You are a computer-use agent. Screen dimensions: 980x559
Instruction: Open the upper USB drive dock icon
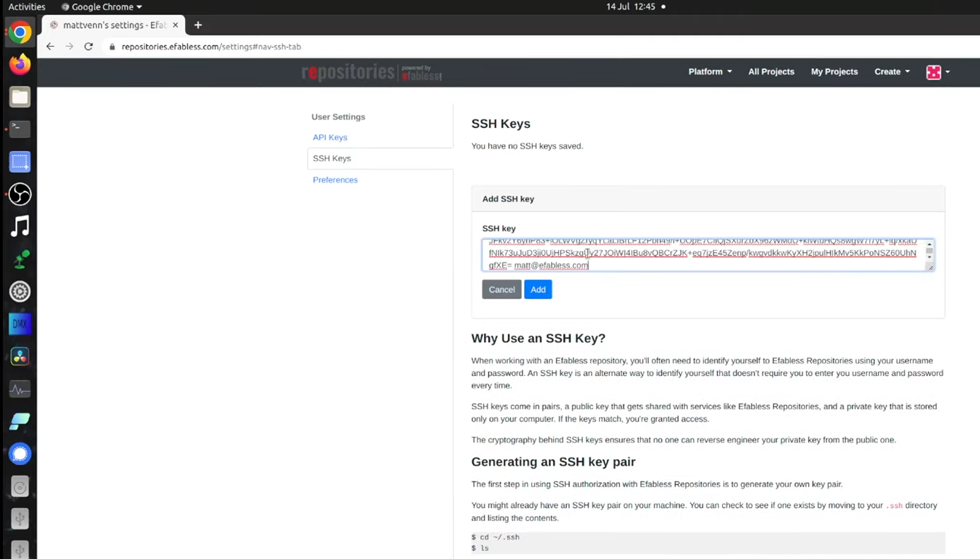pos(20,519)
